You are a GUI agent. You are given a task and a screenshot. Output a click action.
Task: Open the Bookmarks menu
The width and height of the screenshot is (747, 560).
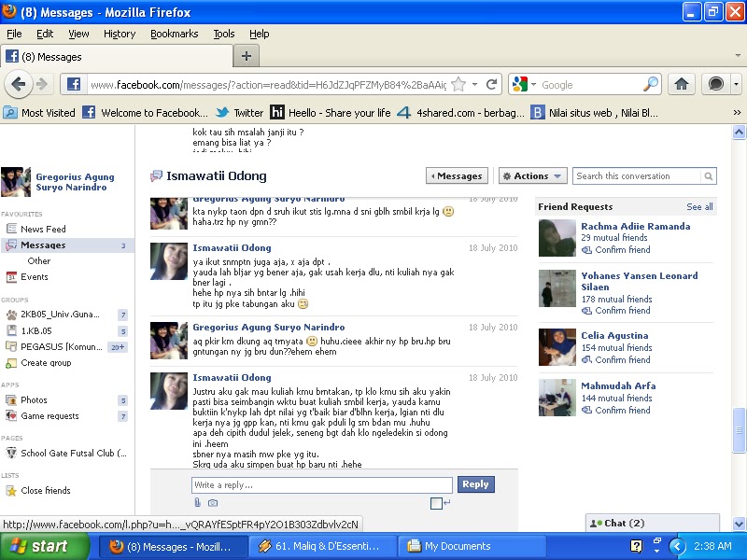175,34
